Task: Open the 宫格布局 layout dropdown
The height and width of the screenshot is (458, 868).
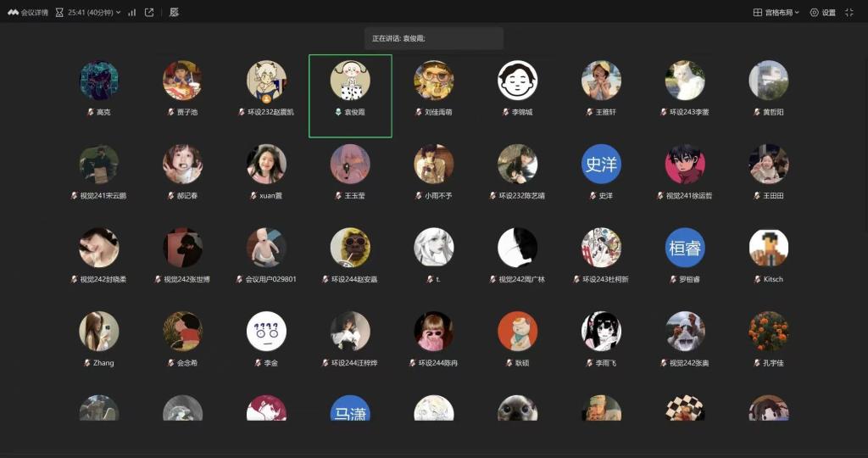Action: (x=776, y=13)
